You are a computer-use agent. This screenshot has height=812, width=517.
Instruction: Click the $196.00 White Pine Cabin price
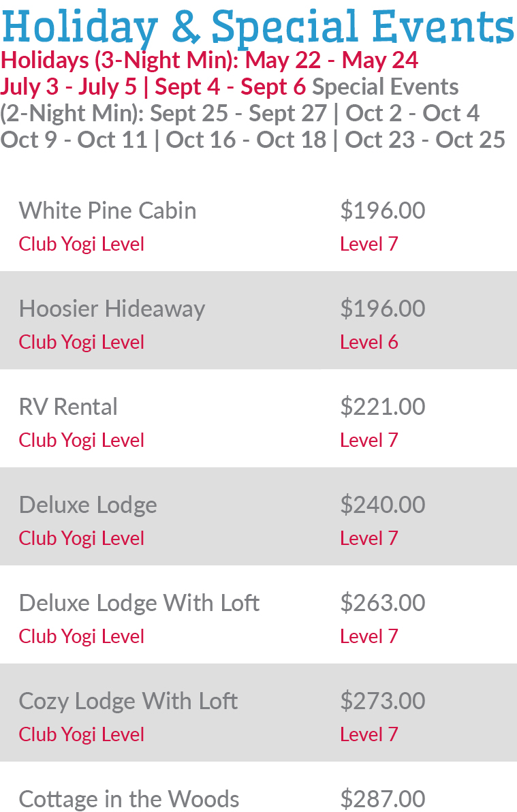pyautogui.click(x=382, y=210)
